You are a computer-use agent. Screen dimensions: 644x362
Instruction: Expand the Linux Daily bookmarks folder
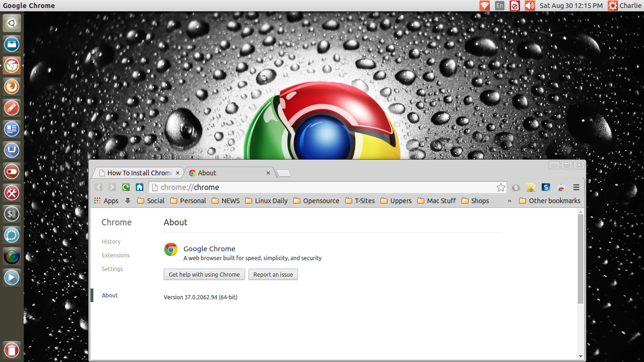pos(266,201)
